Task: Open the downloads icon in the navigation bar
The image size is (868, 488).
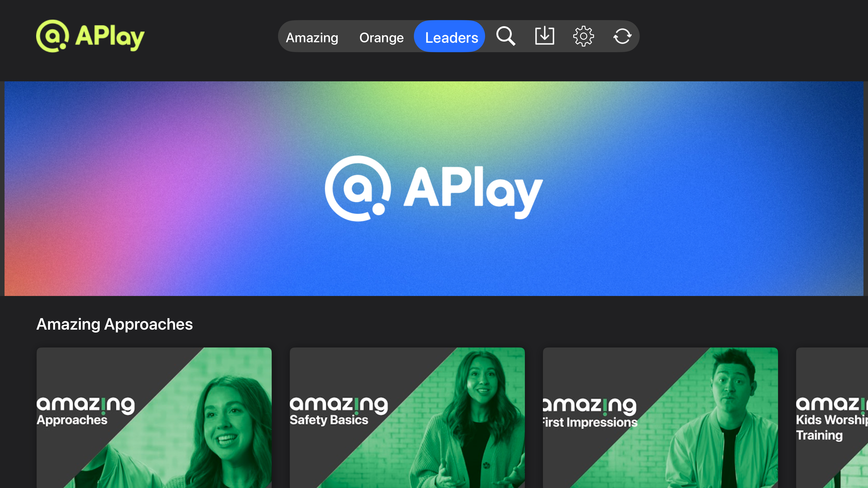Action: point(545,36)
